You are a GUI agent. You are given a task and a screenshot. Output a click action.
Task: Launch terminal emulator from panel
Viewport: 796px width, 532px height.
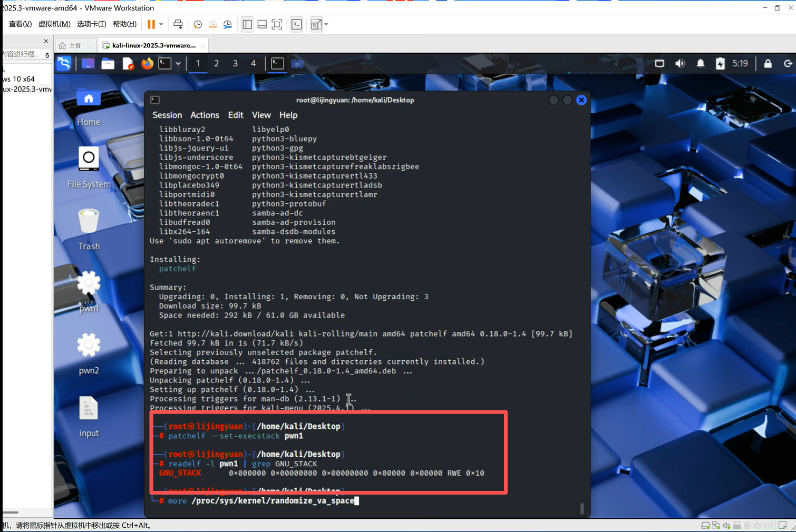(166, 63)
